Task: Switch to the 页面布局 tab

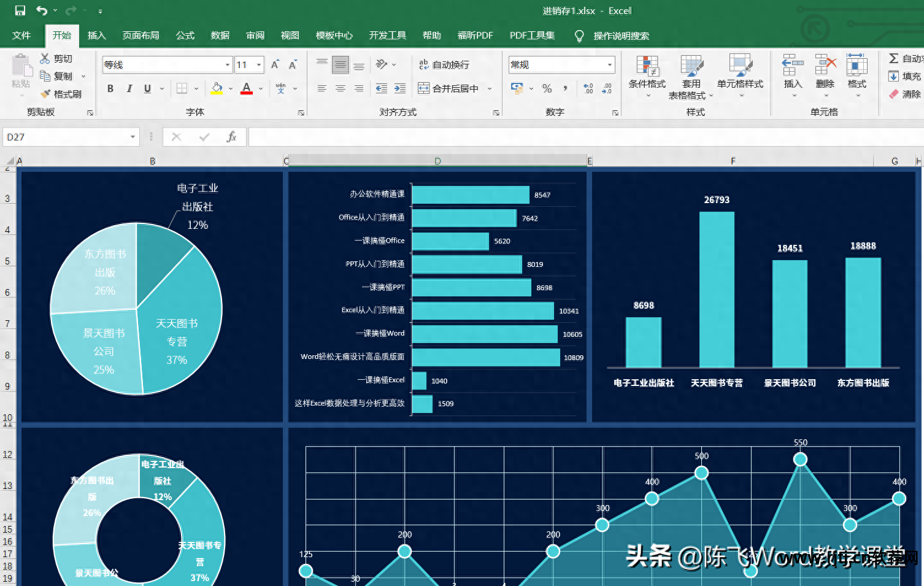Action: (141, 36)
